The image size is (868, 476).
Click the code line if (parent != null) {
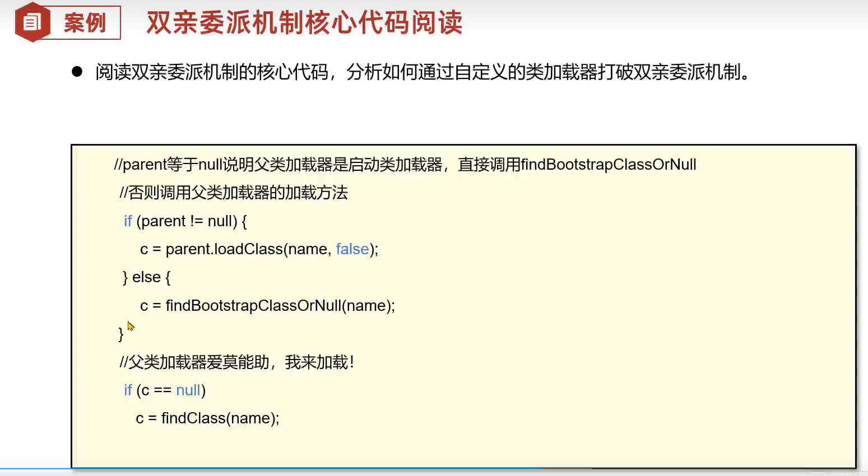click(x=185, y=221)
